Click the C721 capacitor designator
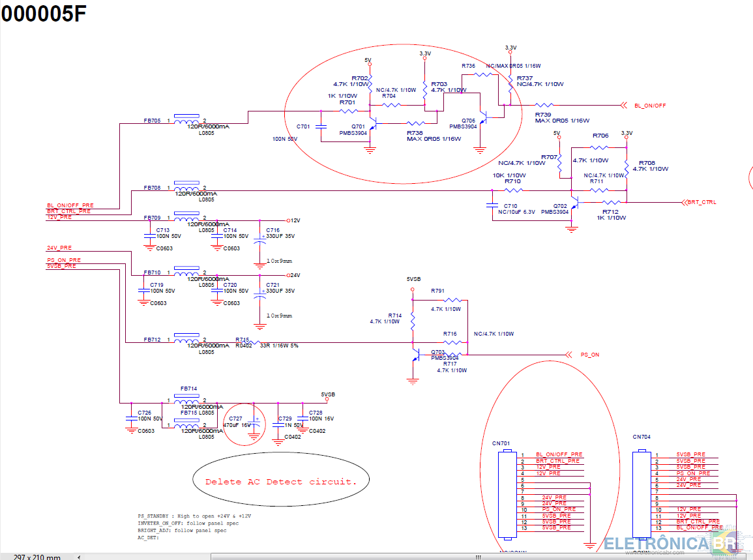Screen dimensions: 753x560 [x=273, y=285]
